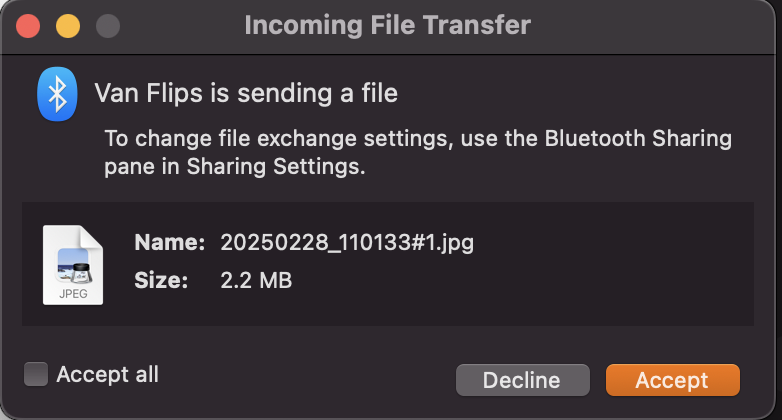Select the file name 20250228_110133#1.jpg
782x420 pixels.
tap(347, 242)
